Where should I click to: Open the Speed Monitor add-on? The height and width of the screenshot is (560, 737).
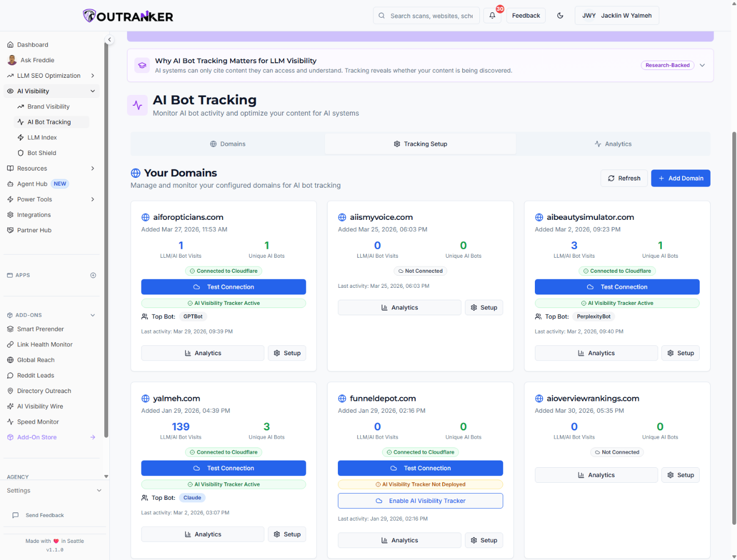tap(38, 422)
